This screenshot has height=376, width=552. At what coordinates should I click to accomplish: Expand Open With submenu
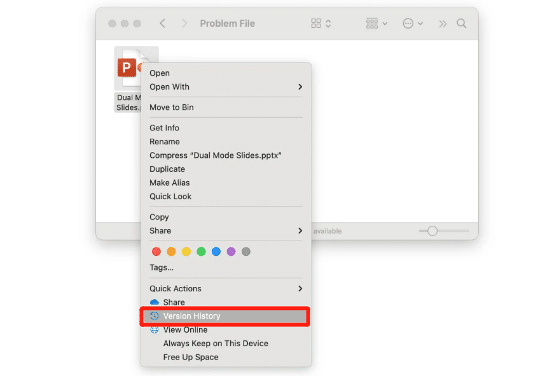click(x=226, y=87)
